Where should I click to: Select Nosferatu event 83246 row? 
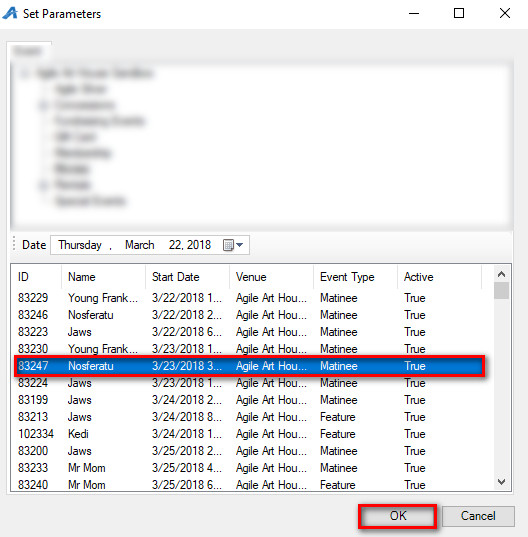(249, 315)
